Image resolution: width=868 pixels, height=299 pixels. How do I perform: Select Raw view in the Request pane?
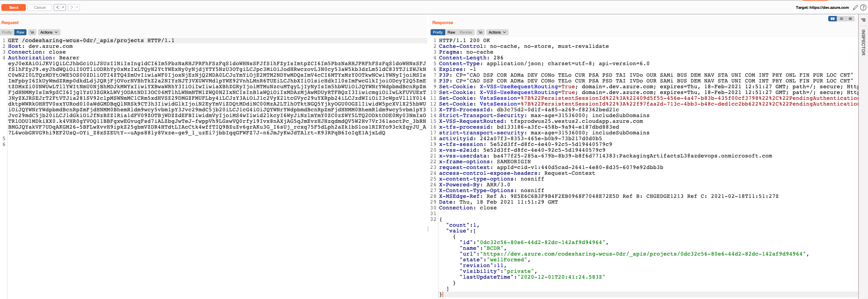(20, 32)
